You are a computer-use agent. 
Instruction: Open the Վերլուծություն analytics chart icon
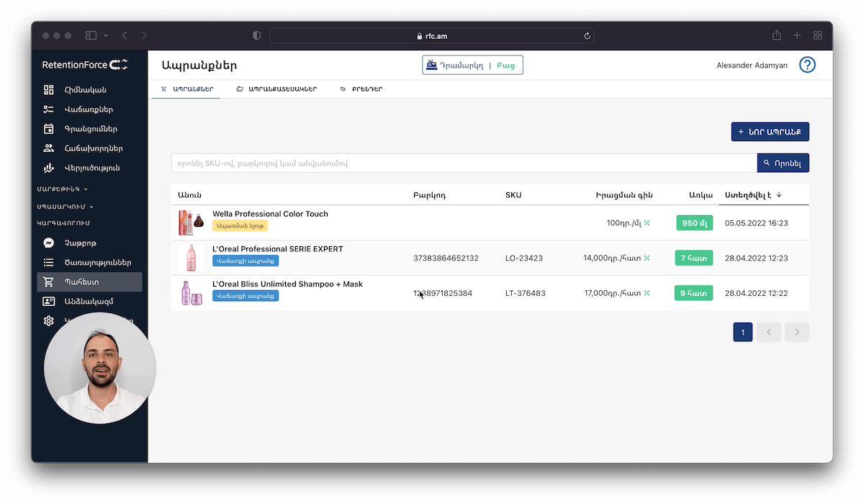point(49,168)
